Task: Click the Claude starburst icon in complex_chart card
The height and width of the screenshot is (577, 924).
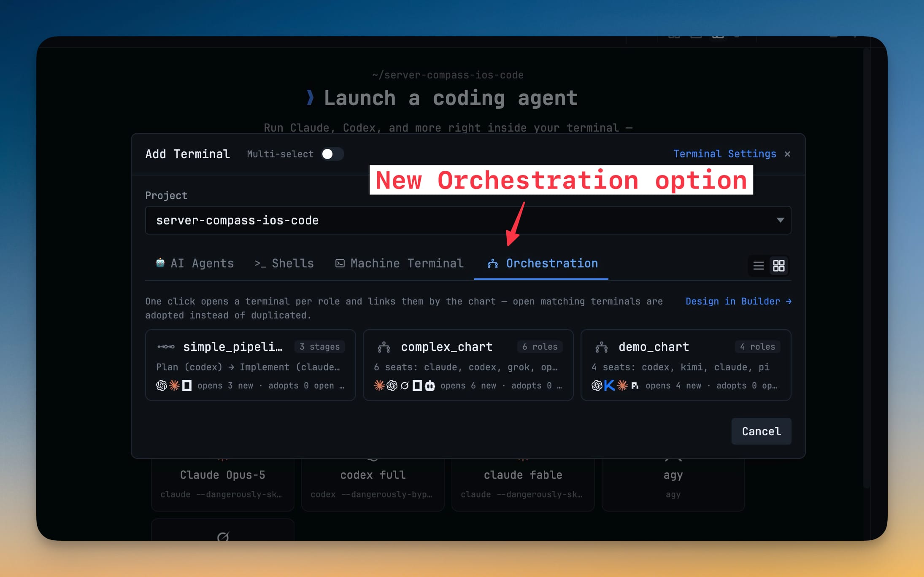Action: [x=379, y=386]
